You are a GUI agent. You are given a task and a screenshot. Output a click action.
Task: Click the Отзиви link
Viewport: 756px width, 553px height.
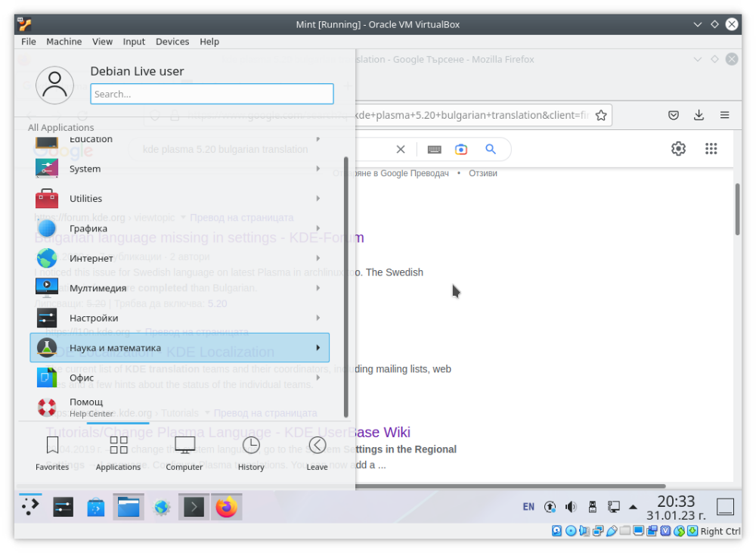pyautogui.click(x=482, y=173)
